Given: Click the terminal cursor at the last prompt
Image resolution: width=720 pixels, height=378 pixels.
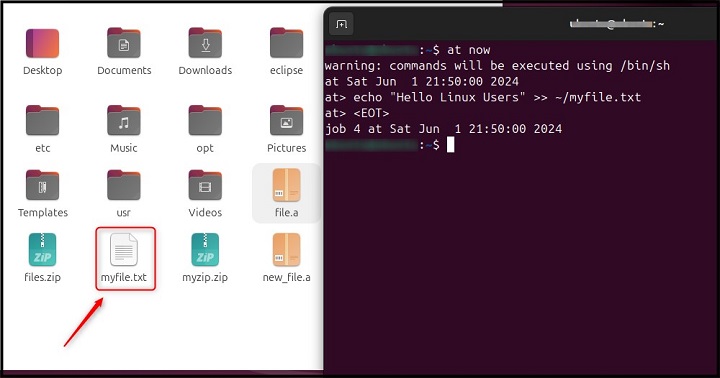Looking at the screenshot, I should tap(450, 145).
